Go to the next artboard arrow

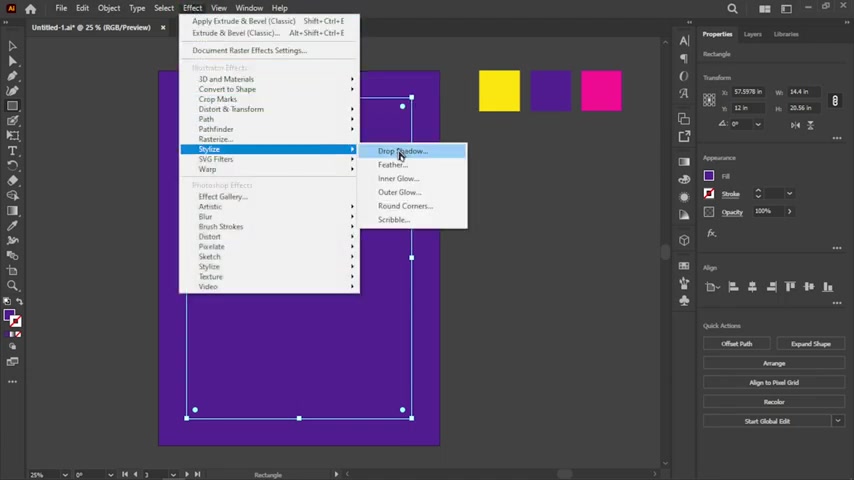(187, 475)
